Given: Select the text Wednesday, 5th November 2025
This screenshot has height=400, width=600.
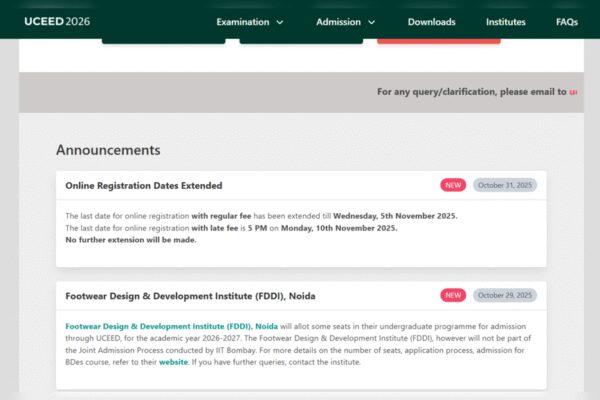Looking at the screenshot, I should click(x=395, y=216).
